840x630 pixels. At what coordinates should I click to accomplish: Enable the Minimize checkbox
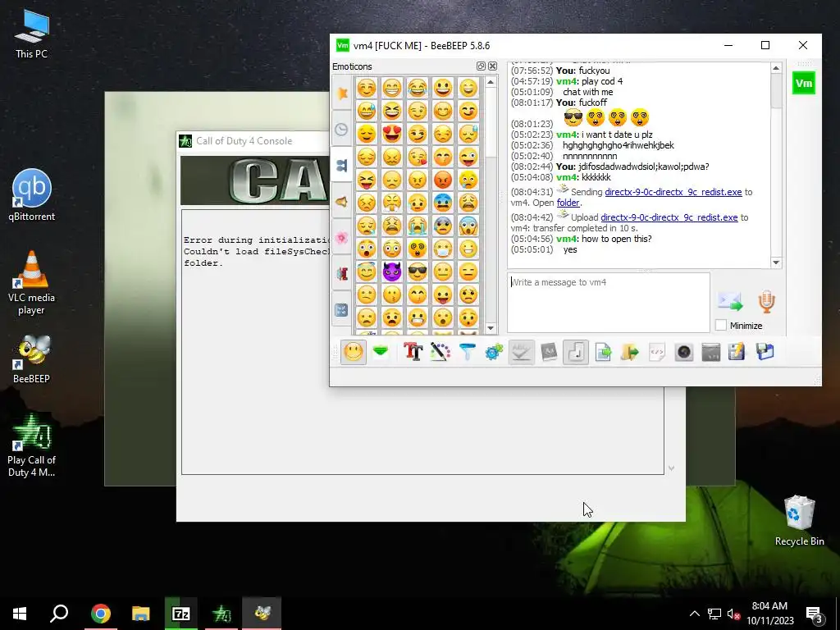point(721,325)
